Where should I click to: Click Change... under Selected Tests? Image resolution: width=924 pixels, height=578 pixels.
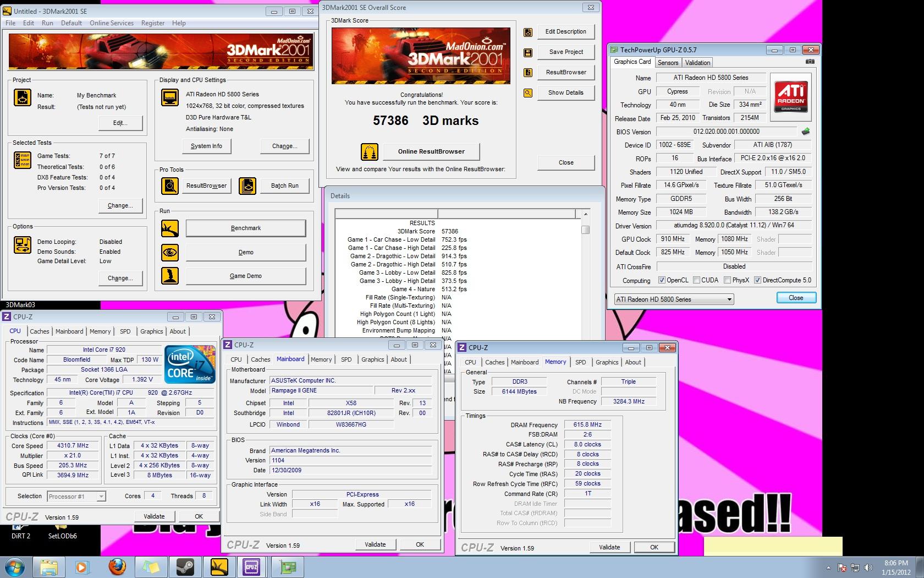(x=120, y=206)
